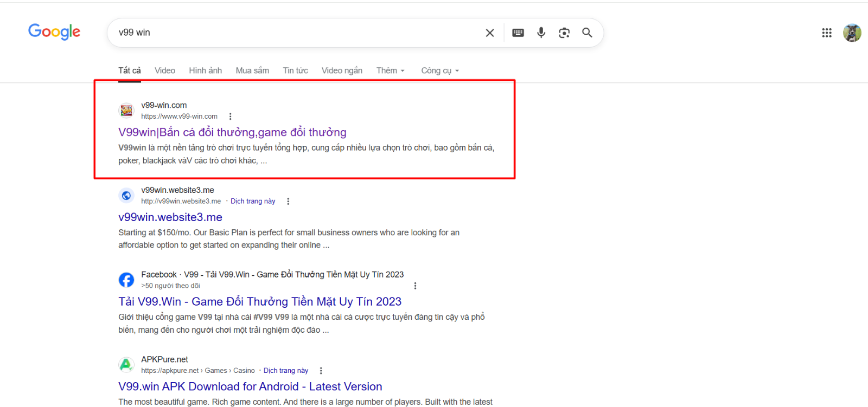Screen dimensions: 868x407
Task: Open more options for v99win.website3.me result
Action: point(288,202)
